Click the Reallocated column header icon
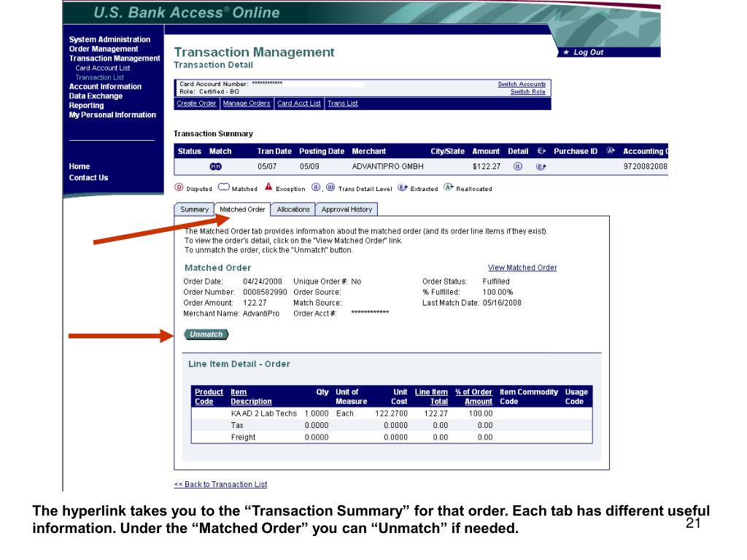The height and width of the screenshot is (560, 747). pos(611,151)
